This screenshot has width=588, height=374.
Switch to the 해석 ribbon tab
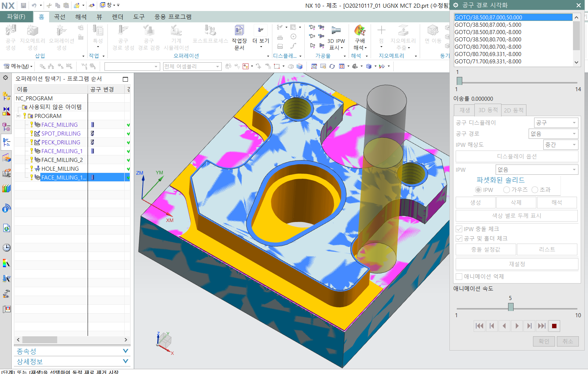pos(81,17)
